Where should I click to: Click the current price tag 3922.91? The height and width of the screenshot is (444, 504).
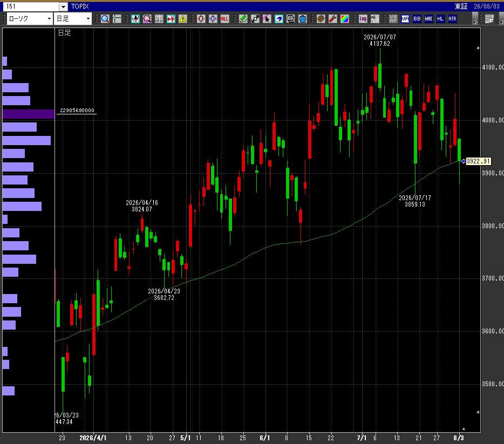pos(478,161)
